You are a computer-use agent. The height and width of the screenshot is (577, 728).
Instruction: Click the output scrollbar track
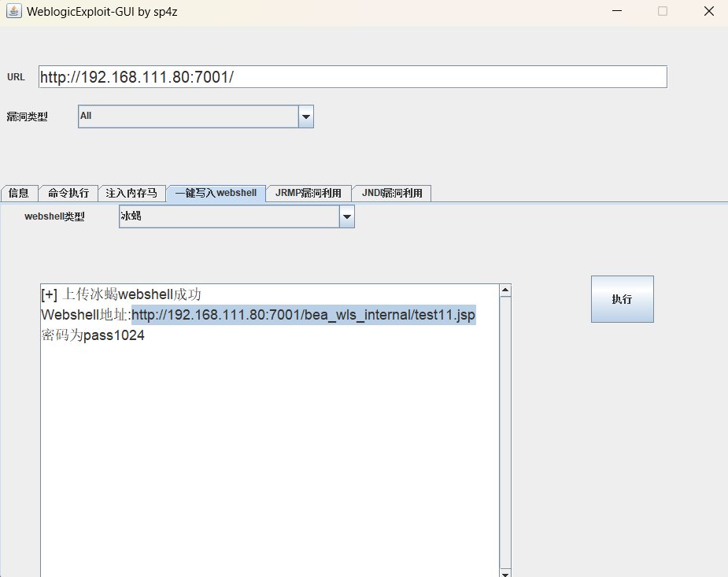[505, 431]
